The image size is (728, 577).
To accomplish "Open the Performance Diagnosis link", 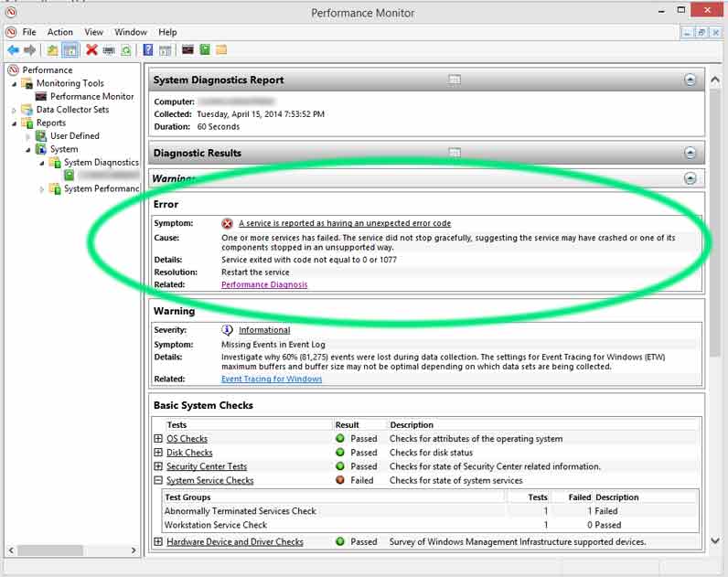I will pyautogui.click(x=264, y=284).
